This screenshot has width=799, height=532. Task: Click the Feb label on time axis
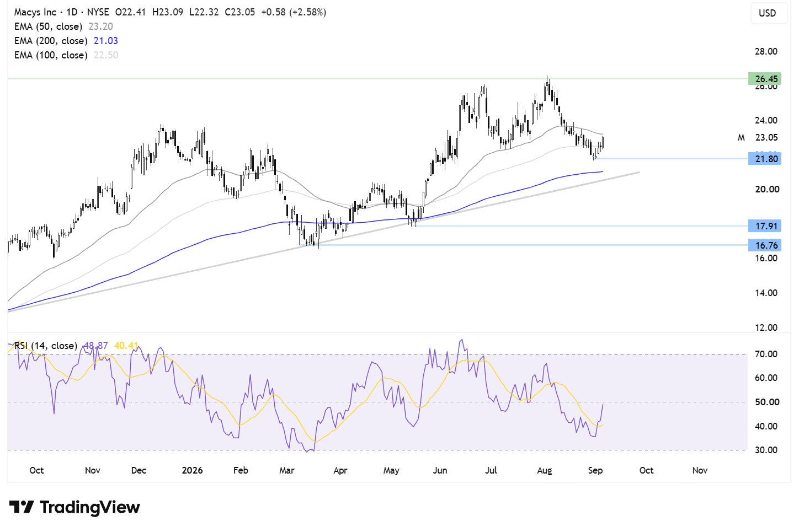[x=241, y=471]
